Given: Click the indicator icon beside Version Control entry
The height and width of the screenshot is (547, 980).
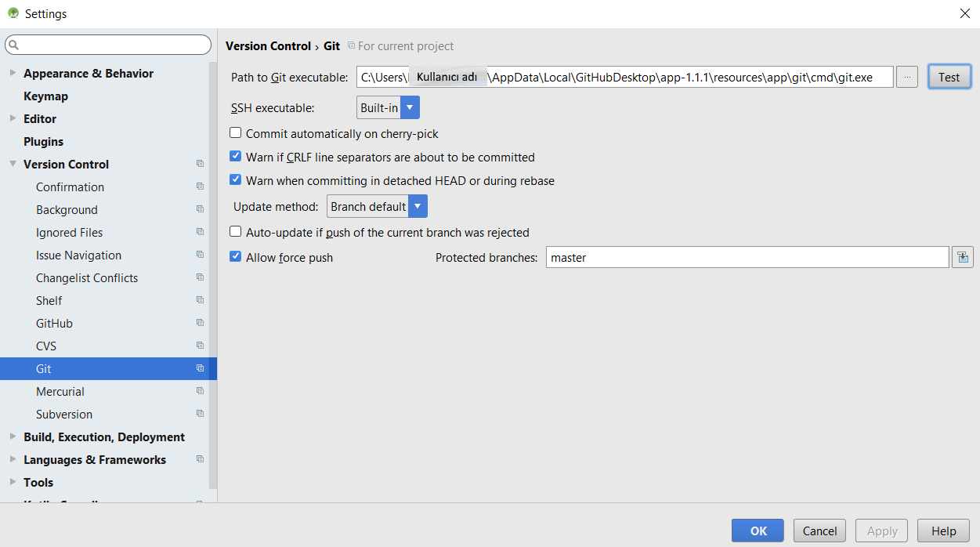Looking at the screenshot, I should pos(201,164).
